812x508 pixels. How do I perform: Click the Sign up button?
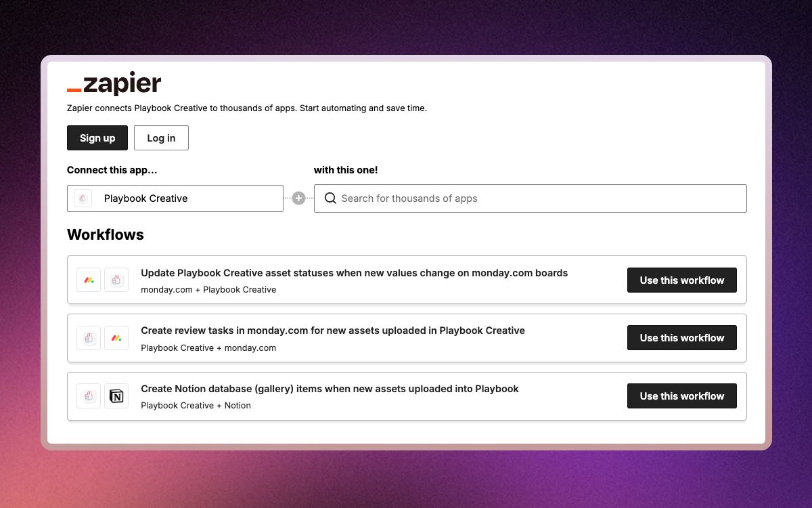(x=97, y=137)
